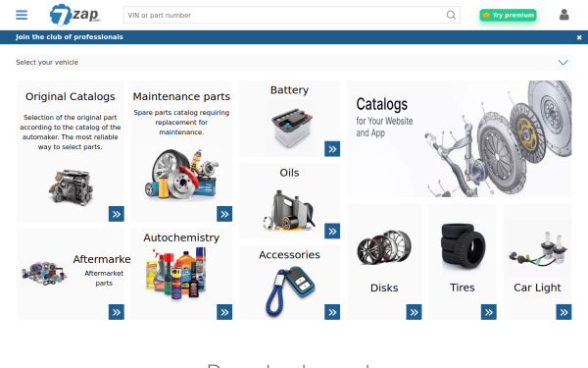Click the Disks label
Viewport: 588px width, 368px height.
[x=384, y=288]
